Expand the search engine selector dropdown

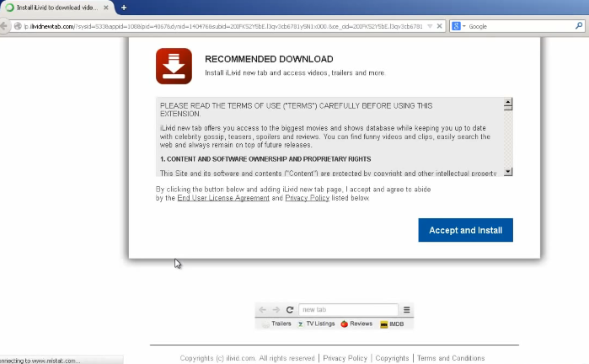pyautogui.click(x=463, y=26)
